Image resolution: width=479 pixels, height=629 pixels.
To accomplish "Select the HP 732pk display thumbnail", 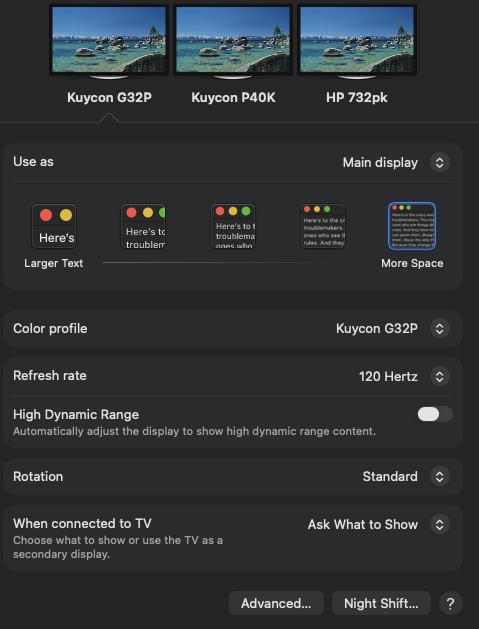I will 357,41.
